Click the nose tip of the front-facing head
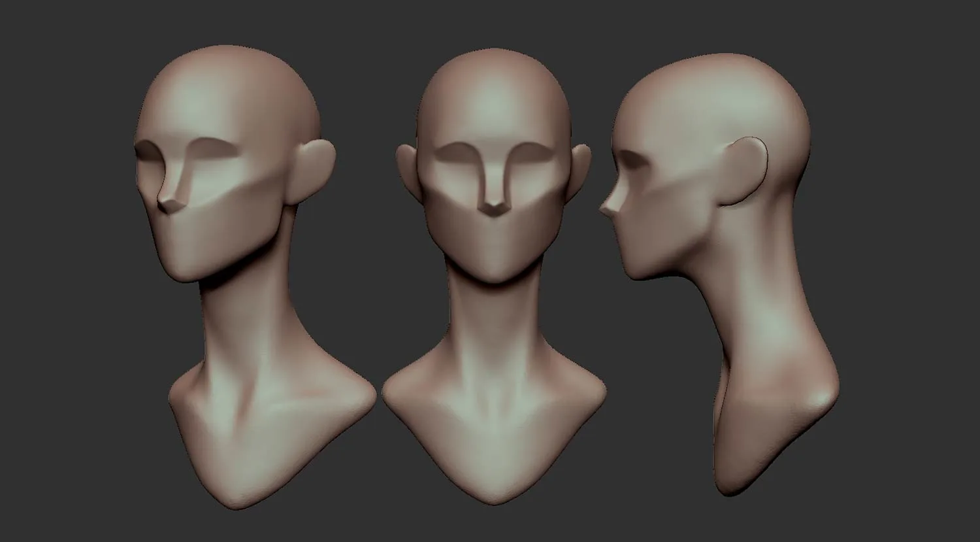This screenshot has height=542, width=980. pyautogui.click(x=496, y=209)
